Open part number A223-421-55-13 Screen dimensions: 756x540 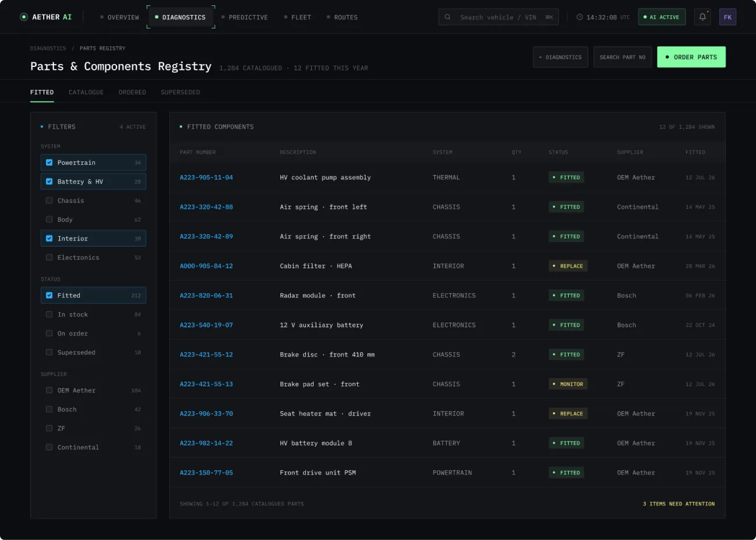[x=206, y=384]
